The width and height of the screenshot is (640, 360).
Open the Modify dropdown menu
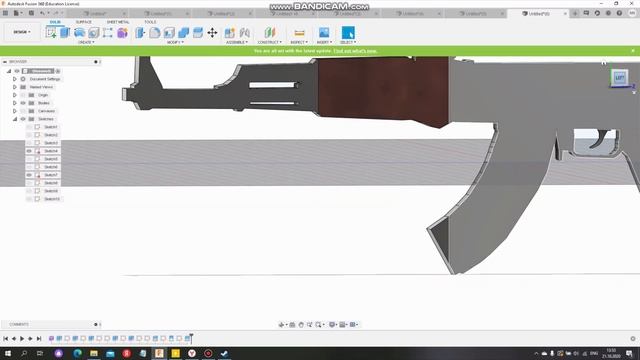(176, 42)
